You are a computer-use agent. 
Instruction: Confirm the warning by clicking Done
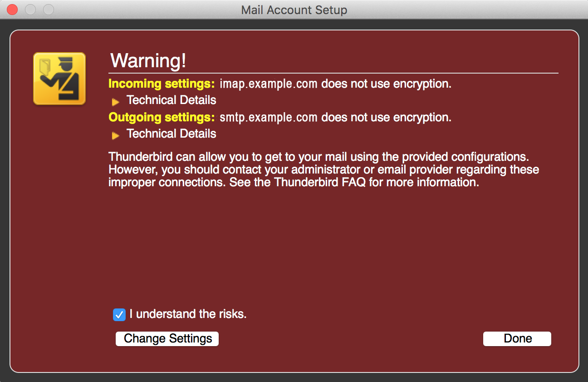click(517, 338)
